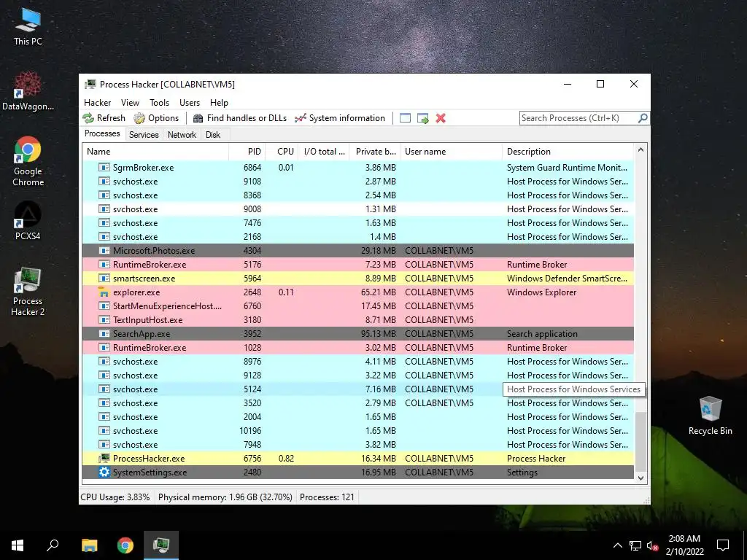Open Process Hacker 2 desktop shortcut
This screenshot has height=560, width=747.
click(28, 292)
